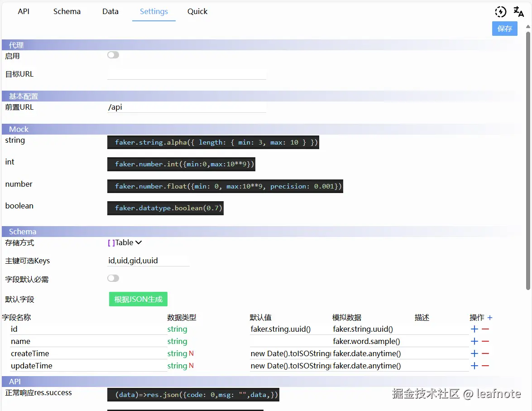Screen dimensions: 532x411
Task: Edit the boolean mock code faker.datatype.boolean
Action: point(165,208)
